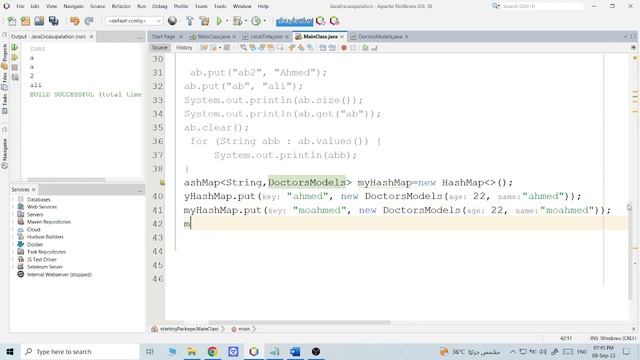Expand the Servers node in Services
The width and height of the screenshot is (640, 360).
(x=13, y=214)
